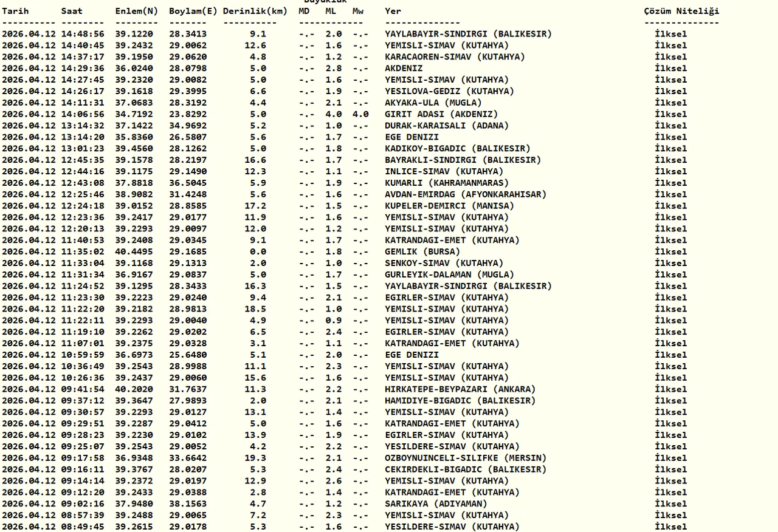Click the Mw magnitude column header
This screenshot has height=532, width=778.
click(x=358, y=11)
